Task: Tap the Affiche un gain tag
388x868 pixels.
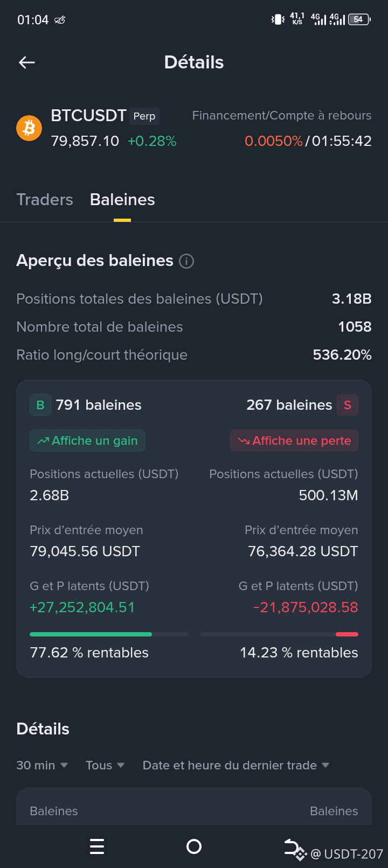Action: pos(87,440)
